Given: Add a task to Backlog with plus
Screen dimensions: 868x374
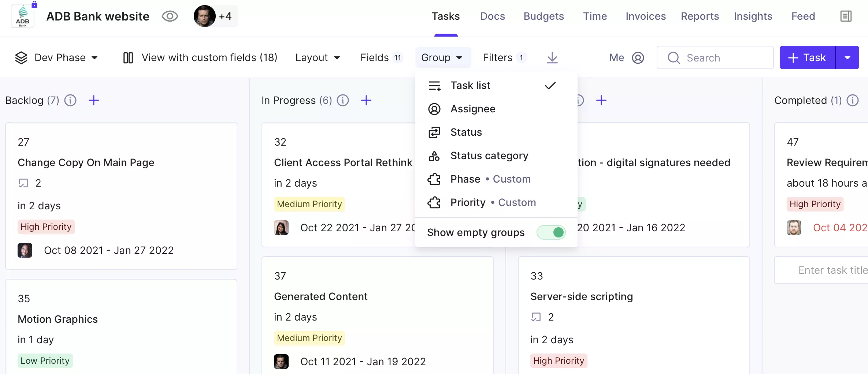Looking at the screenshot, I should 94,100.
